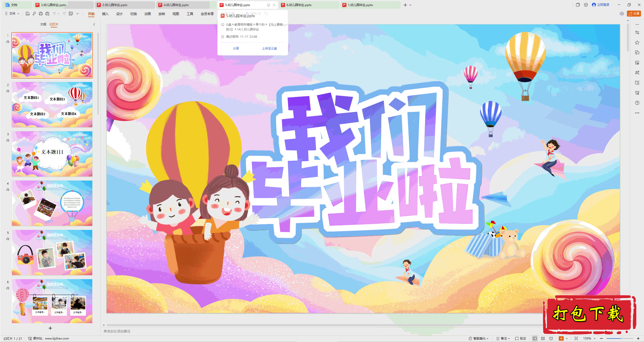Screen dimensions: 644x342
Task: Click the zoom out minus icon
Action: (601, 338)
